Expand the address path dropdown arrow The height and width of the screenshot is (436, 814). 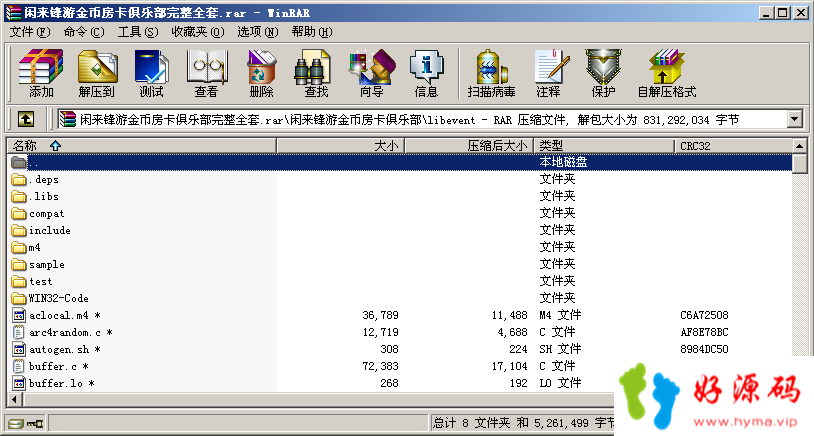pyautogui.click(x=794, y=120)
